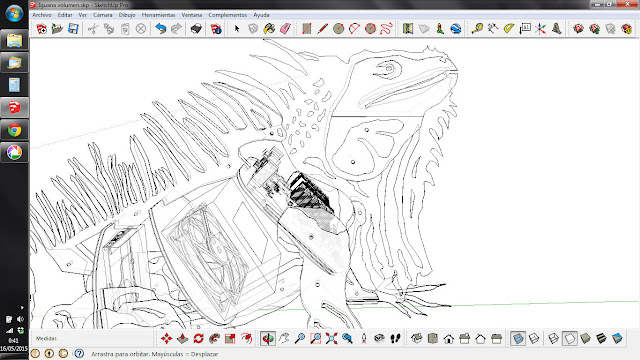
Task: Select the Text label tool
Action: pyautogui.click(x=525, y=29)
